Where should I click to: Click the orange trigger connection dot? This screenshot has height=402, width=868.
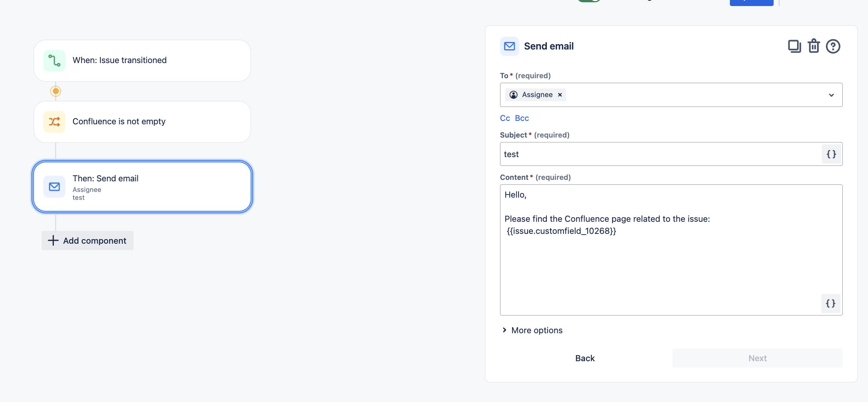click(x=55, y=91)
